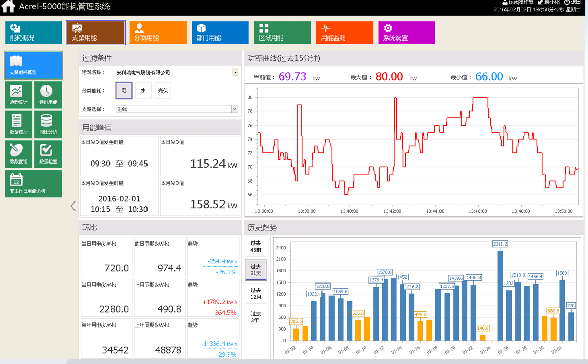Collapse the left sidebar with arrow

coord(73,206)
